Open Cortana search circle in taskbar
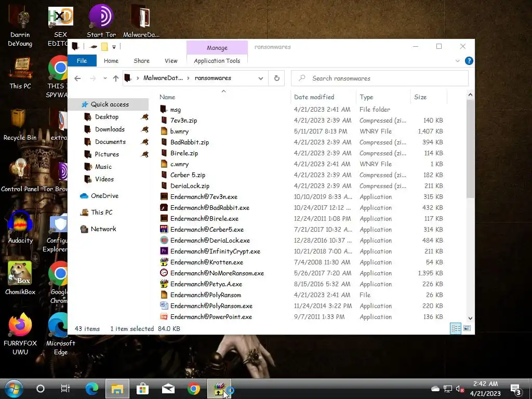 coord(41,389)
